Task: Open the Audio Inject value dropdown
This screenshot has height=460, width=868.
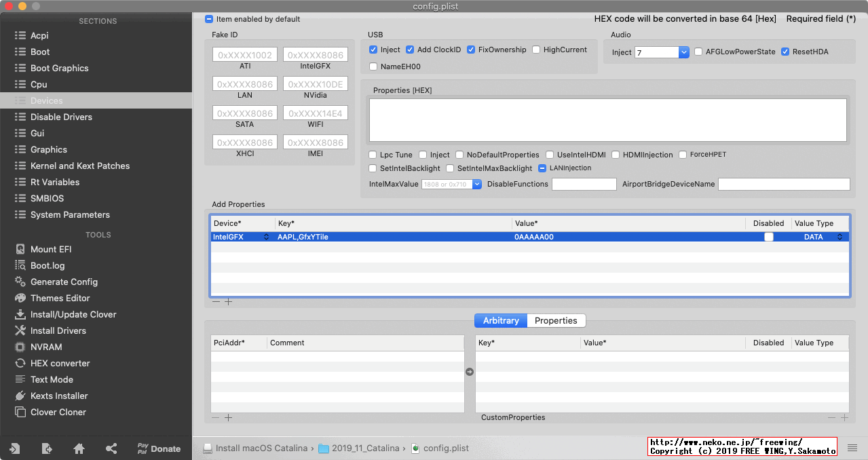Action: coord(683,52)
